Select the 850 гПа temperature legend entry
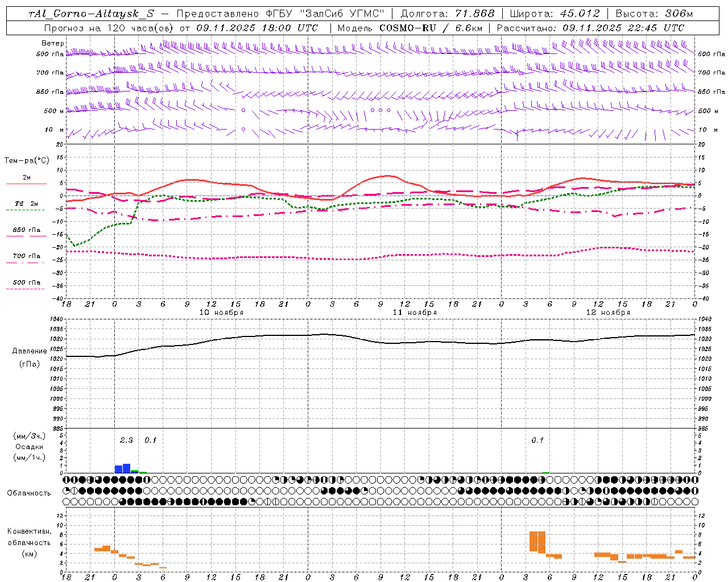 click(x=27, y=230)
